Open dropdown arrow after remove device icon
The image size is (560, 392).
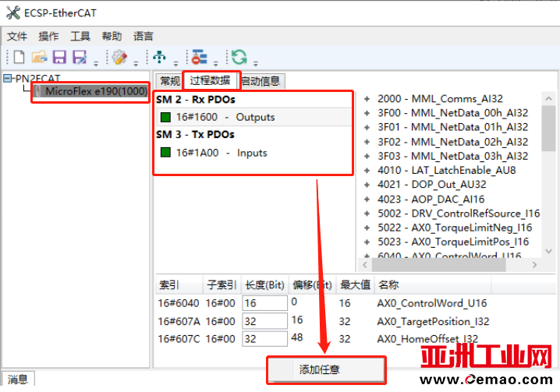tap(216, 64)
